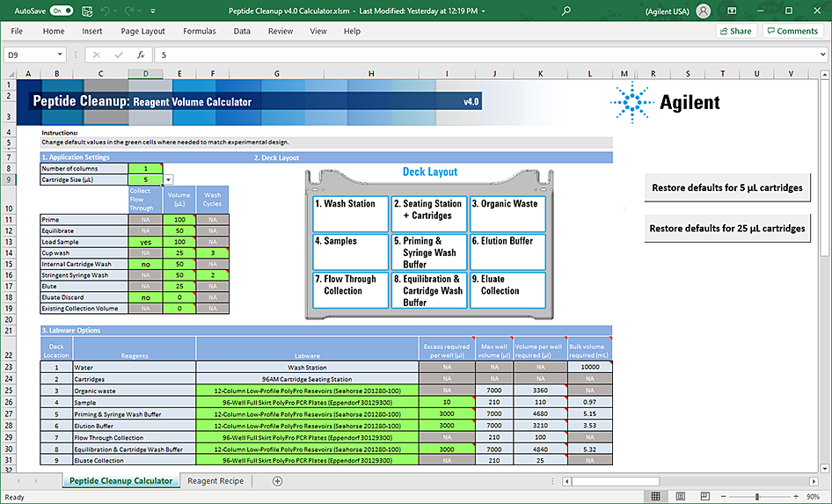Select Organic waste labware cell
The width and height of the screenshot is (832, 504).
point(307,391)
